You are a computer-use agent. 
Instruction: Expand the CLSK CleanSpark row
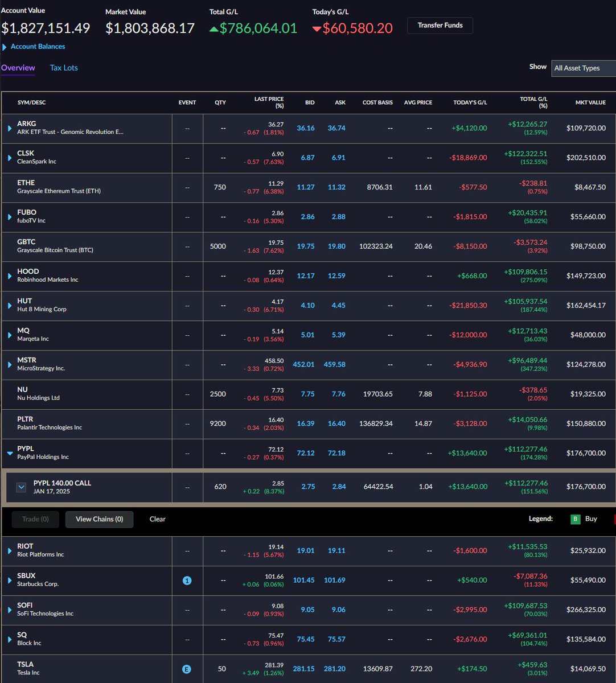9,158
